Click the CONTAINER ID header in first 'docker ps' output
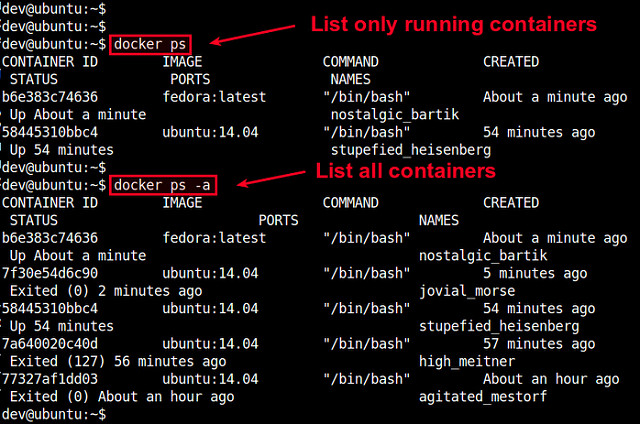The width and height of the screenshot is (640, 424). point(50,62)
